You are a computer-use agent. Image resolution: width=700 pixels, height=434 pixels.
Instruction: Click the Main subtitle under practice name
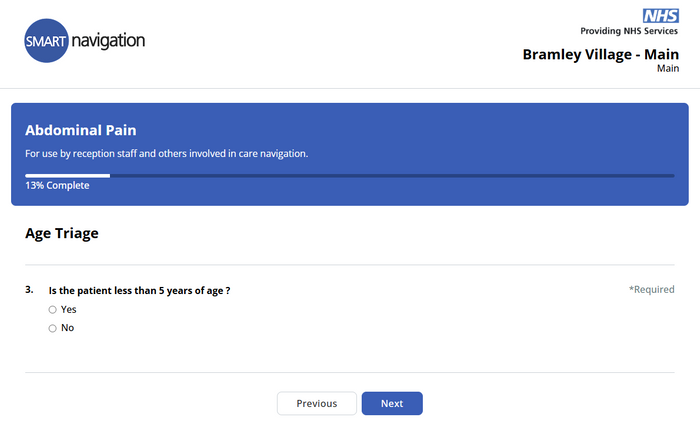click(668, 68)
